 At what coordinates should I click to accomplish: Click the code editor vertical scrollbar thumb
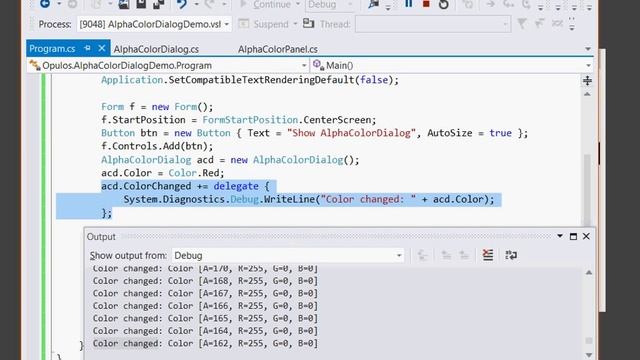[x=587, y=189]
